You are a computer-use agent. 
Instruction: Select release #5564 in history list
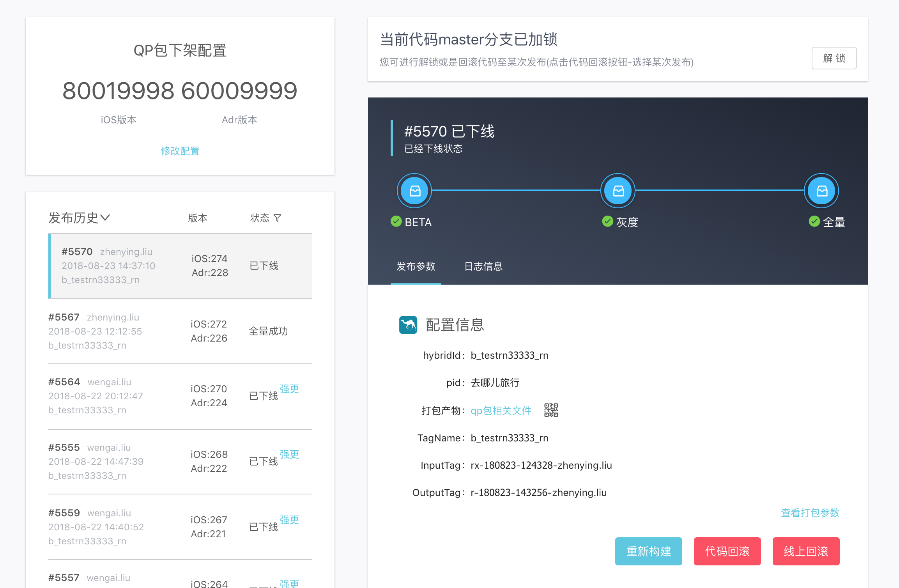[x=180, y=396]
